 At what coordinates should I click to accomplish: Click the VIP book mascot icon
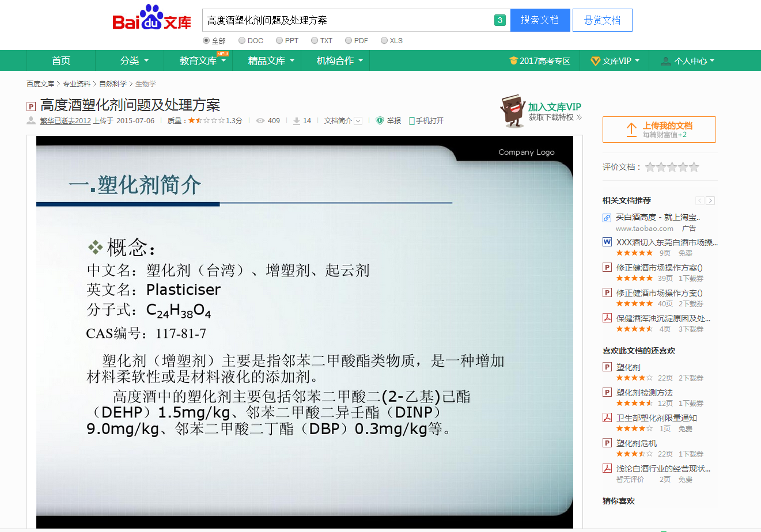[x=512, y=111]
